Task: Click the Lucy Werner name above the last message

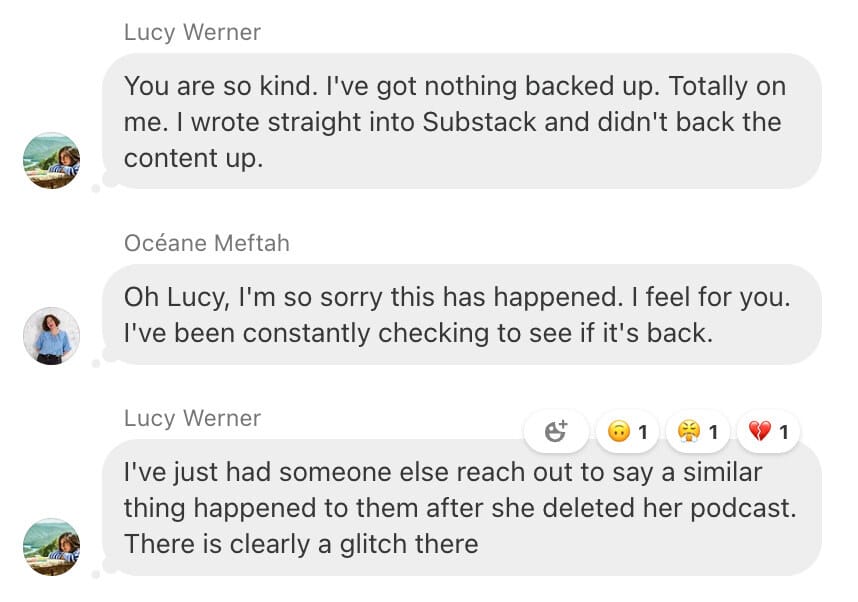Action: click(192, 418)
